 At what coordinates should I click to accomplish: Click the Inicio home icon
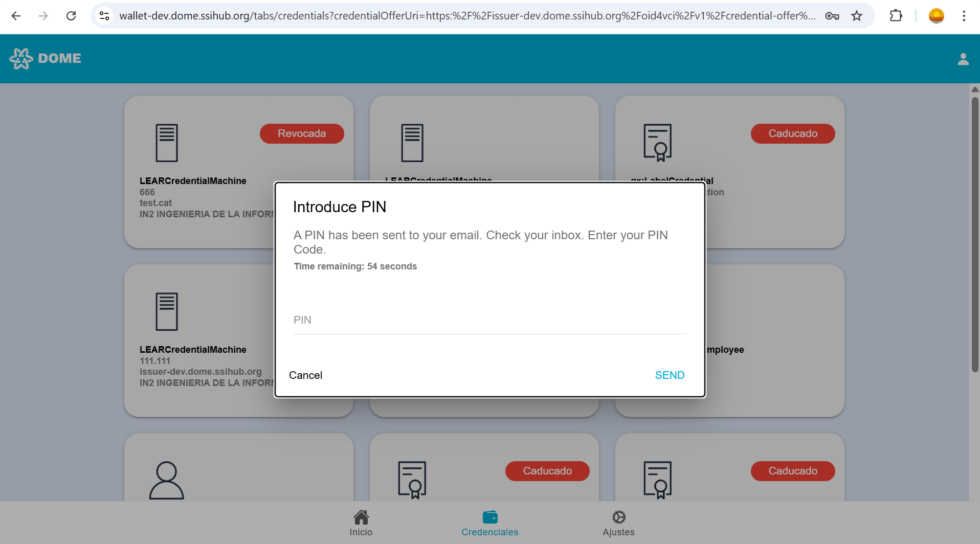click(361, 517)
